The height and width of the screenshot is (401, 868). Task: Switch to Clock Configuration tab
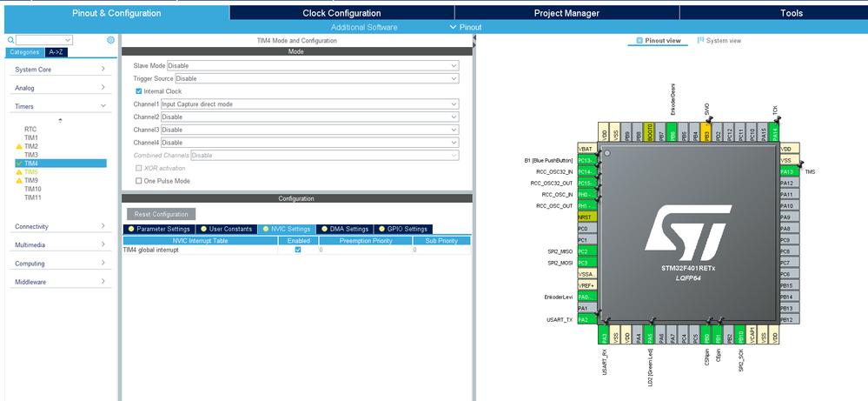coord(341,13)
